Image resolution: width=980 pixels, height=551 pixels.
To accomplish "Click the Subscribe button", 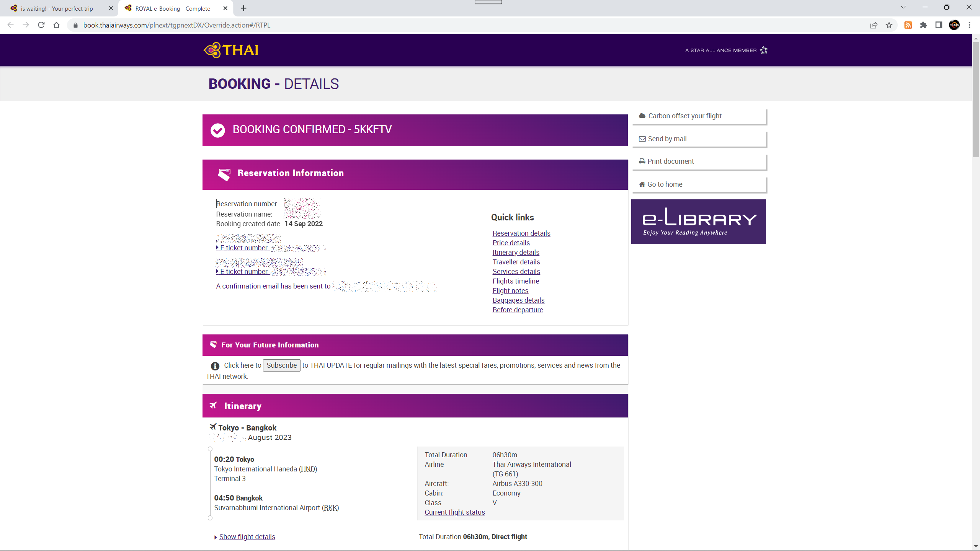I will 281,365.
